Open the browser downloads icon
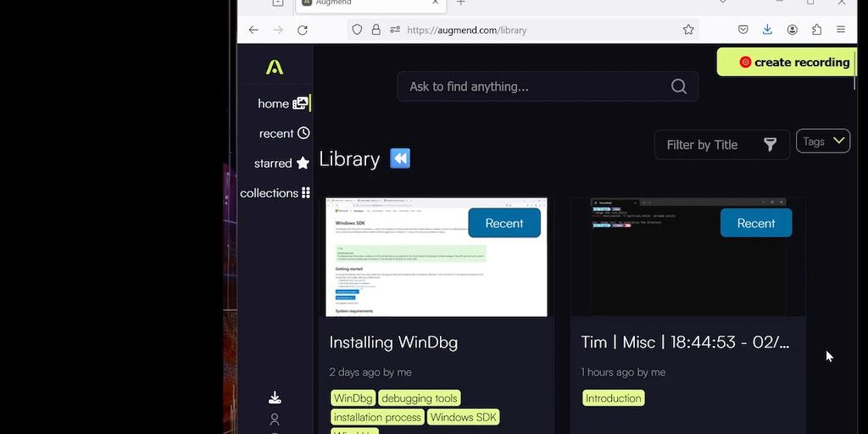868x434 pixels. 767,30
